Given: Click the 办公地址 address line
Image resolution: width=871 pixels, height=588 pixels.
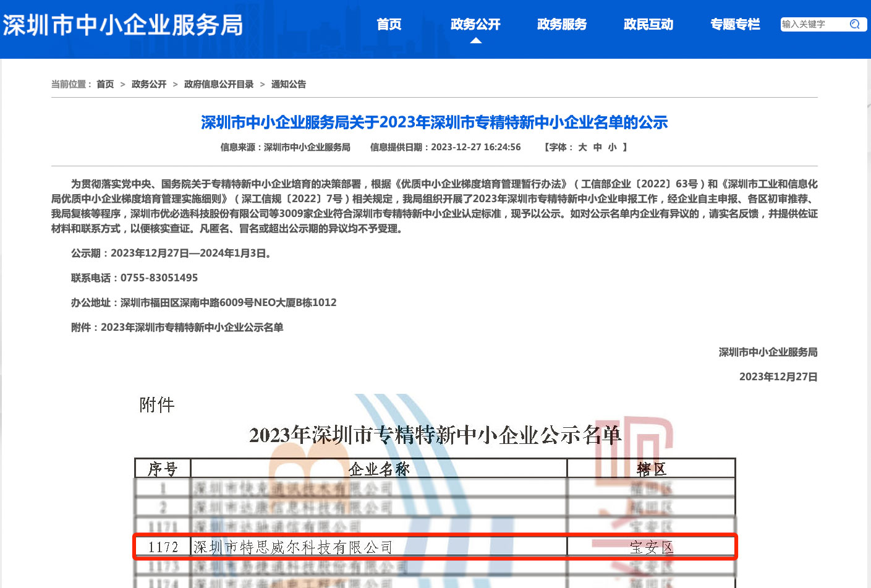Looking at the screenshot, I should pyautogui.click(x=204, y=302).
